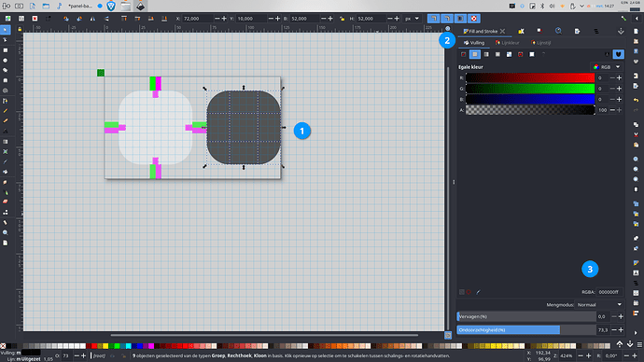
Task: Toggle the snapping control button
Action: coord(623,19)
